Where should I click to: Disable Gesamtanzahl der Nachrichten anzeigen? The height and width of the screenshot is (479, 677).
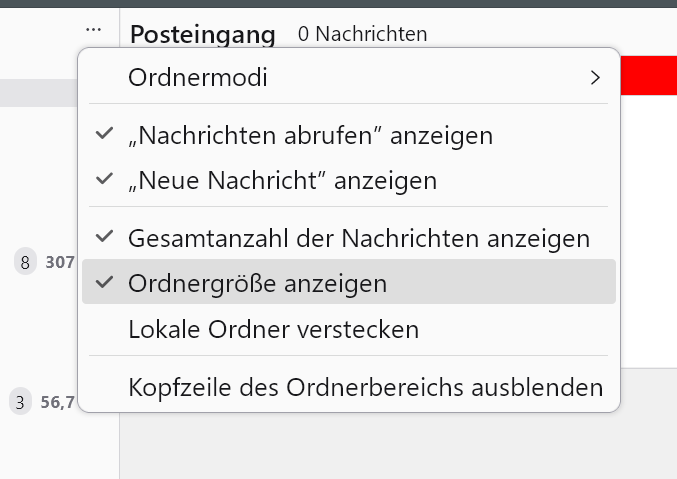358,238
